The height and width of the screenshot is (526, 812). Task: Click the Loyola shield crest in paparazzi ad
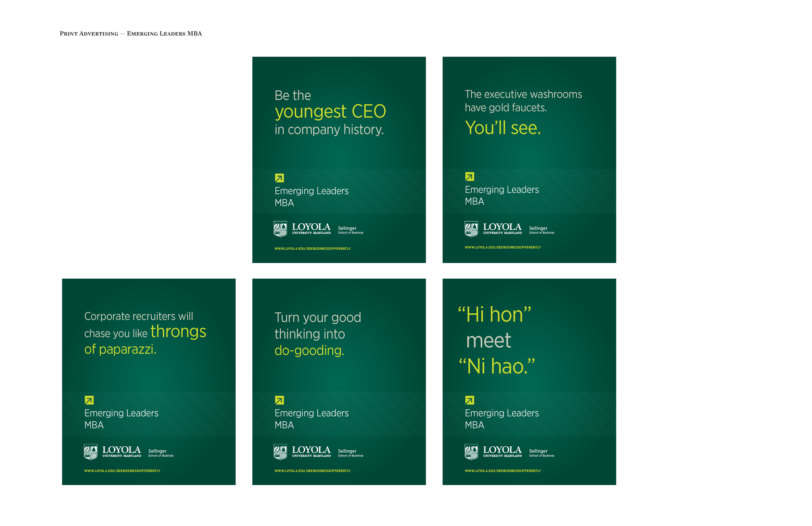(91, 452)
